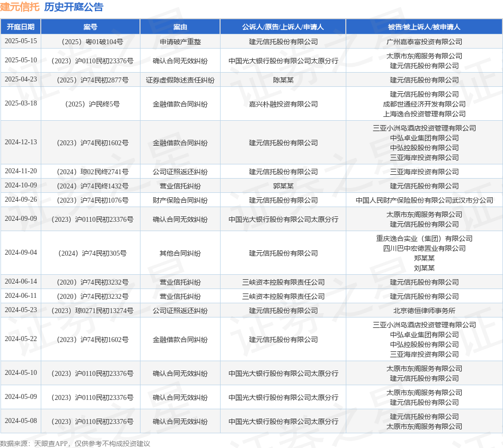
Task: Click plaintiff 陈某某
Action: [283, 80]
